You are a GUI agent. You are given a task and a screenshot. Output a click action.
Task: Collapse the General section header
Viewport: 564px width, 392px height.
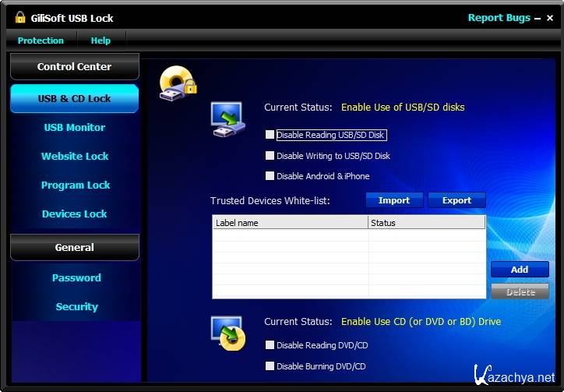click(74, 248)
